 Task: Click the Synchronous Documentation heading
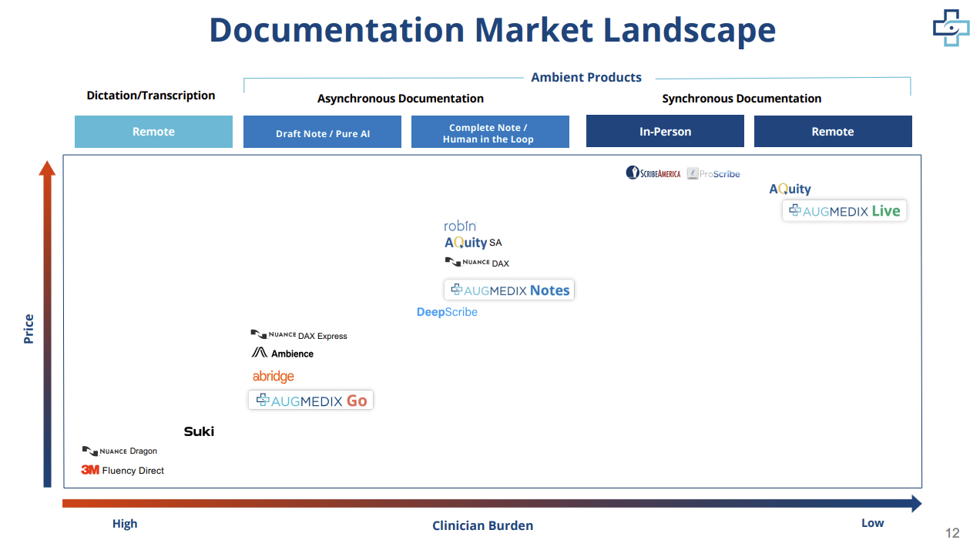click(x=741, y=99)
